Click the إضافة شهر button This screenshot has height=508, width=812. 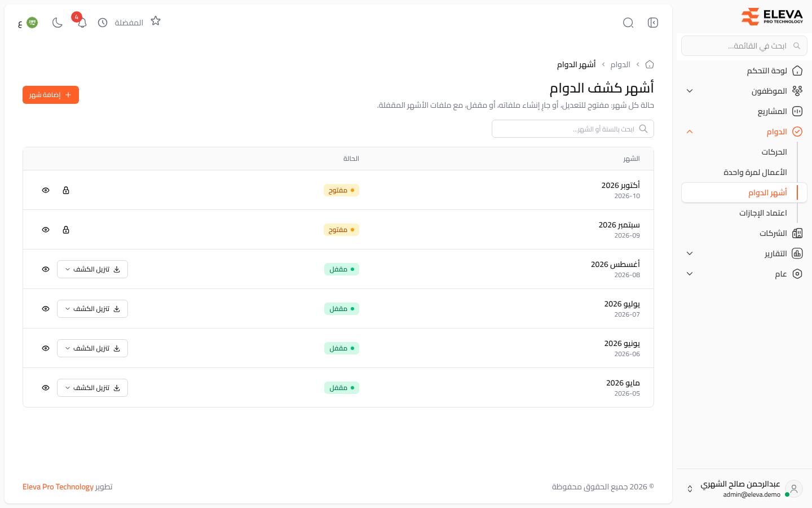coord(51,95)
